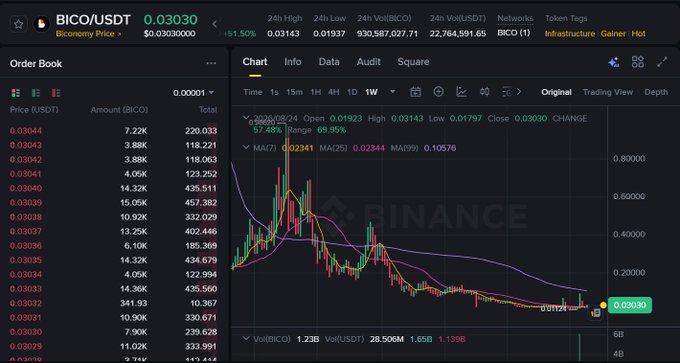This screenshot has height=363, width=680.
Task: Click the 24h Vol(USDT) value 22,764,591.65
Action: pos(458,33)
